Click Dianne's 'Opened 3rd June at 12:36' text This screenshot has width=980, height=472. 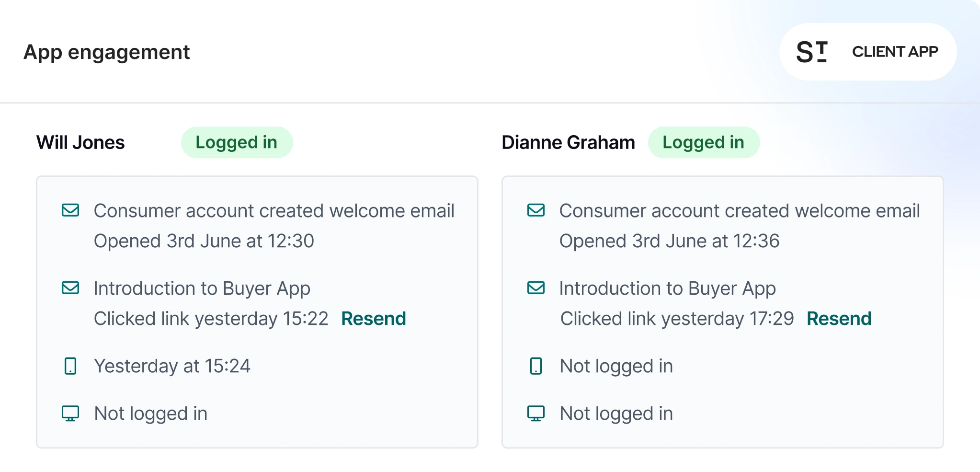coord(669,241)
